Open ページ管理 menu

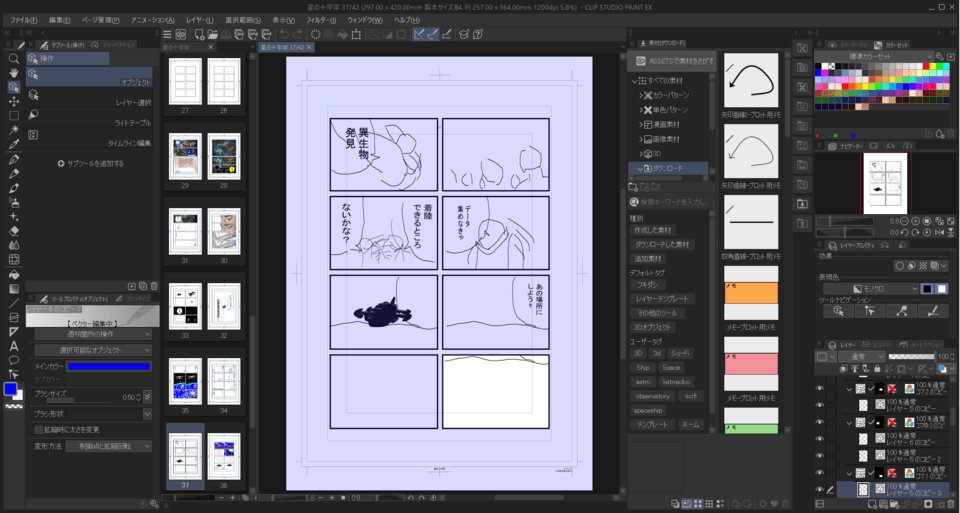(100, 20)
